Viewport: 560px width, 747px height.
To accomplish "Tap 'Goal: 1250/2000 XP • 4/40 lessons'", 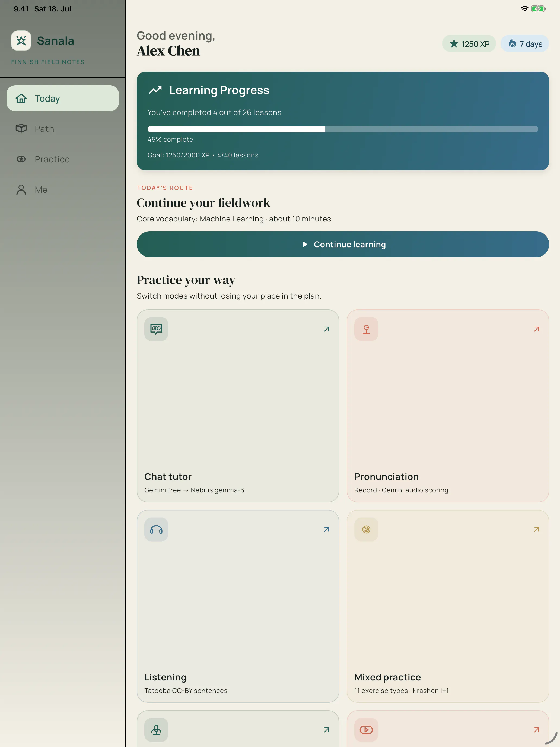I will [x=203, y=155].
